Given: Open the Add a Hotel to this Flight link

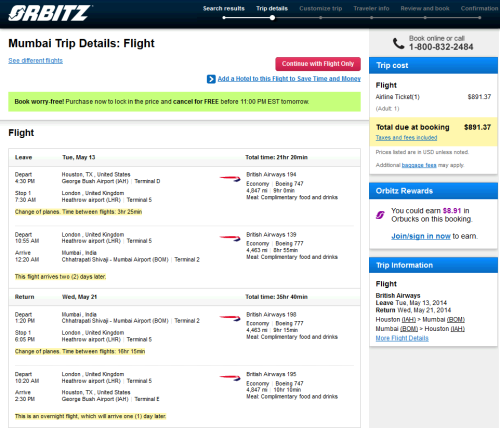Looking at the screenshot, I should pos(289,79).
